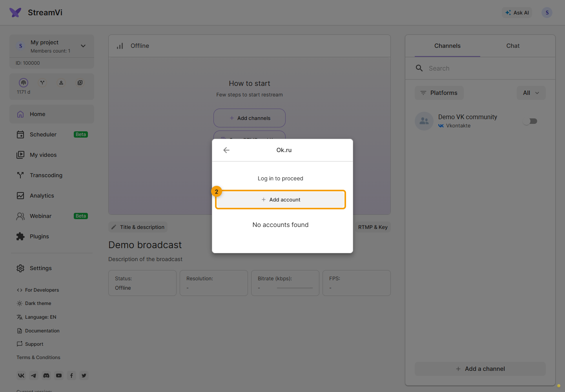The width and height of the screenshot is (565, 392).
Task: Click the signal bars icon next to Offline
Action: [120, 46]
